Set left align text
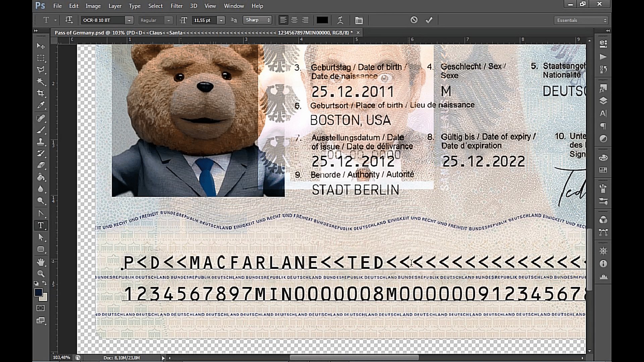The width and height of the screenshot is (644, 362). (x=283, y=20)
